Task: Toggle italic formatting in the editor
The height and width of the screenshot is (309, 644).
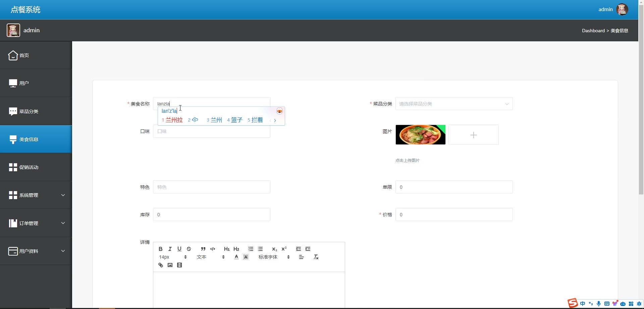Action: [170, 249]
